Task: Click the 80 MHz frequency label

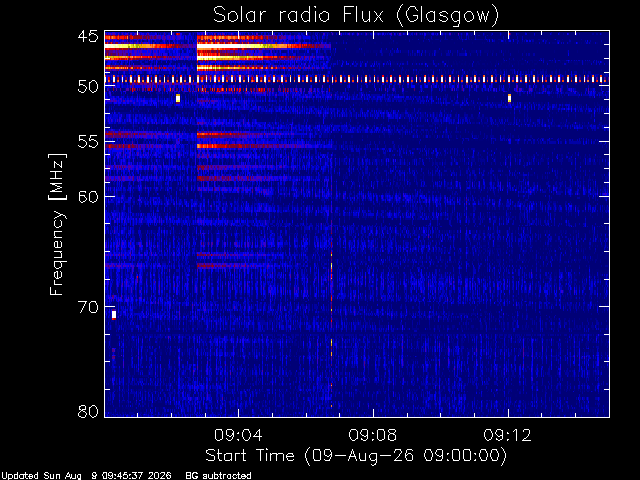Action: tap(88, 411)
